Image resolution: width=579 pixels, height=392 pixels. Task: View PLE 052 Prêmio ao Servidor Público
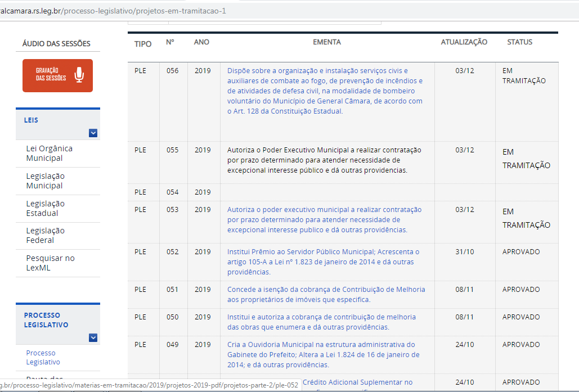[x=323, y=262]
